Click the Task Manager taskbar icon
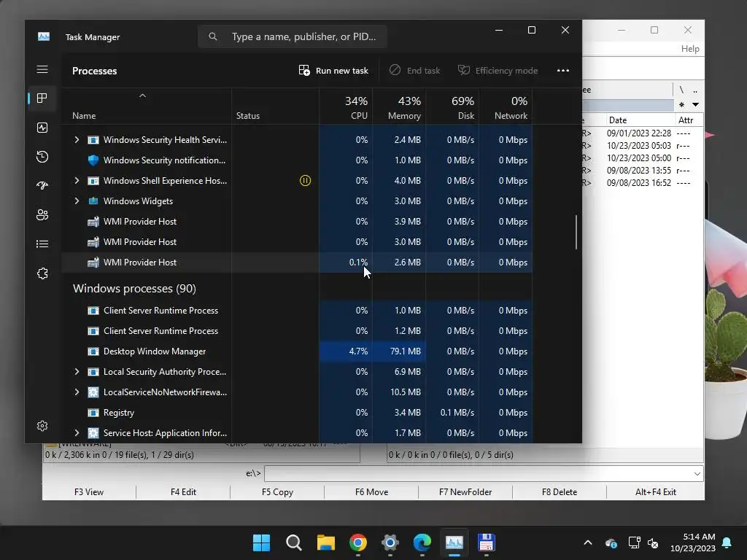This screenshot has height=560, width=747. tap(454, 542)
